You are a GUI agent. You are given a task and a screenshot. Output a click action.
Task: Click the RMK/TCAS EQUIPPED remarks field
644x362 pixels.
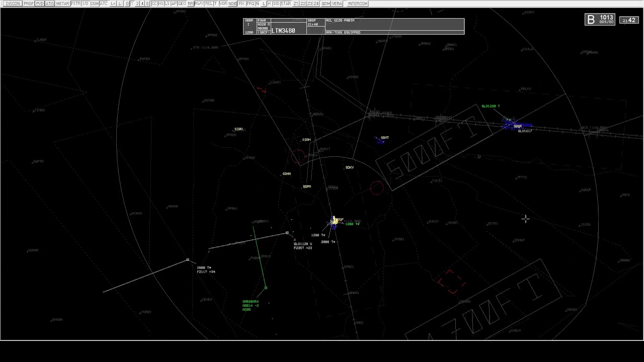click(343, 32)
